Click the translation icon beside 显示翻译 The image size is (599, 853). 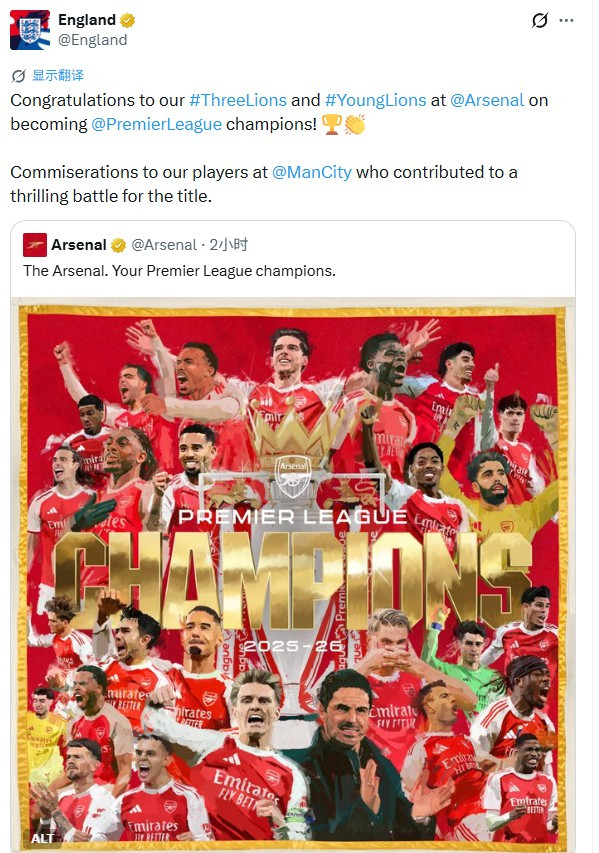point(18,76)
